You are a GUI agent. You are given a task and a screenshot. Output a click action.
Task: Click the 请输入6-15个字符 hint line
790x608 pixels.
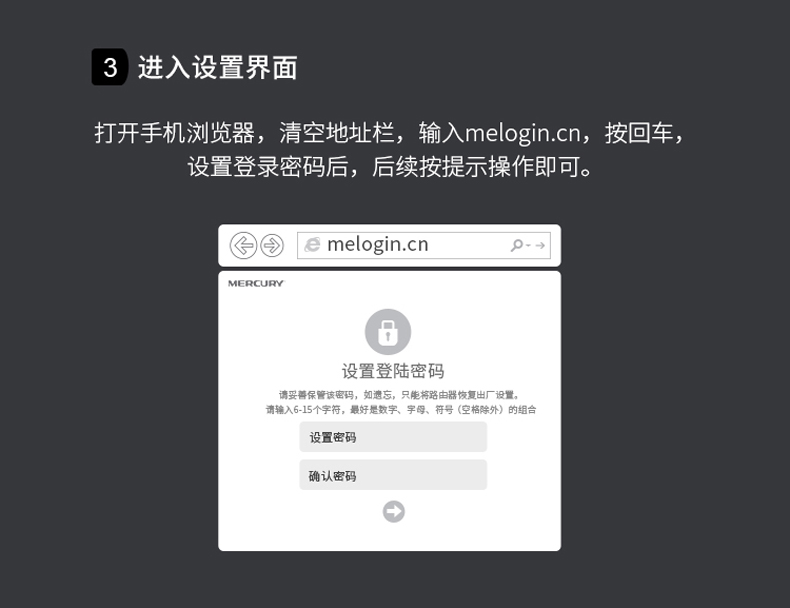pyautogui.click(x=401, y=410)
